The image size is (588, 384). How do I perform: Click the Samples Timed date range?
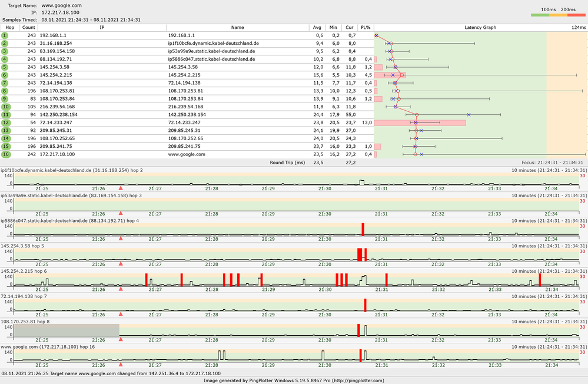click(91, 20)
